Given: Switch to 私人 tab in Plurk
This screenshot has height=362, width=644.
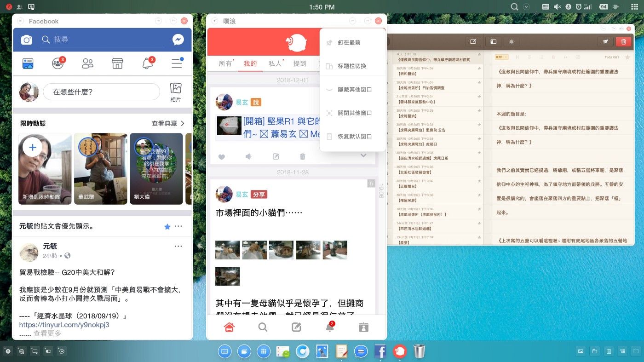Looking at the screenshot, I should (x=275, y=63).
